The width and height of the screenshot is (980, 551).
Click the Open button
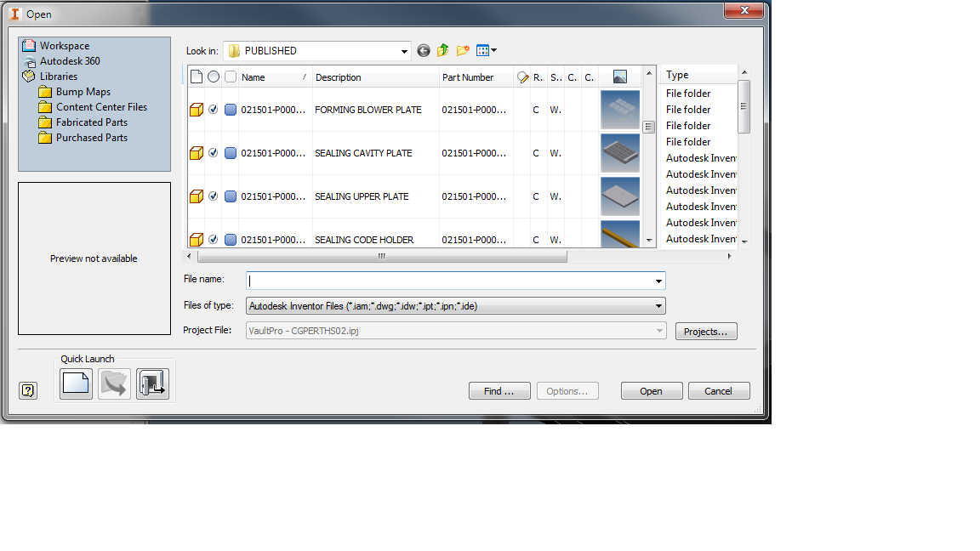652,391
